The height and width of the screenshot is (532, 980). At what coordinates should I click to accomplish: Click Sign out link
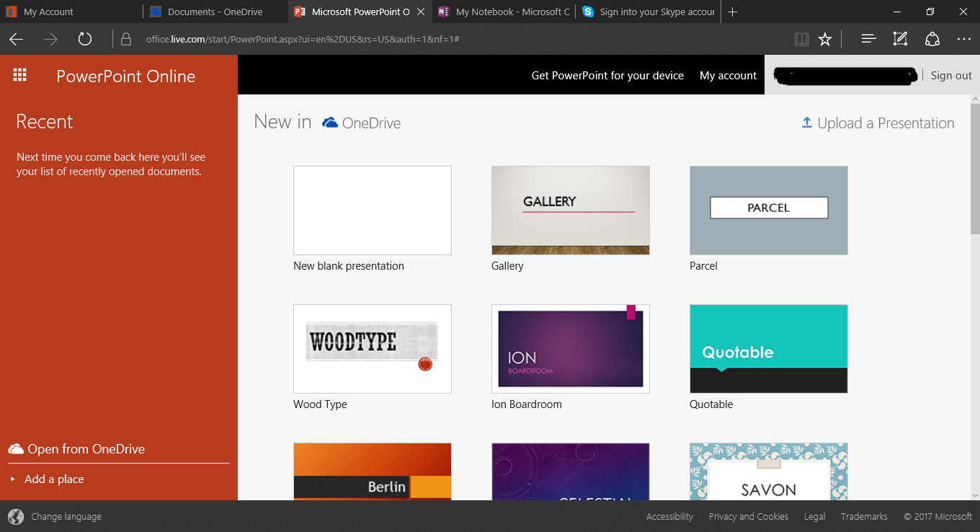[x=951, y=75]
